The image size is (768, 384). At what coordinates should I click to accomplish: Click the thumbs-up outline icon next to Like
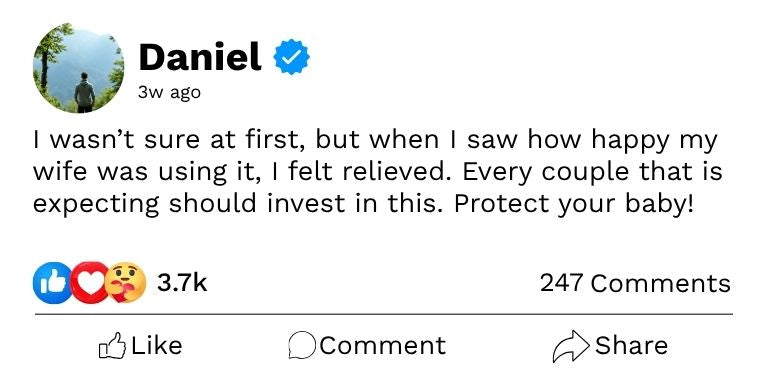(112, 346)
